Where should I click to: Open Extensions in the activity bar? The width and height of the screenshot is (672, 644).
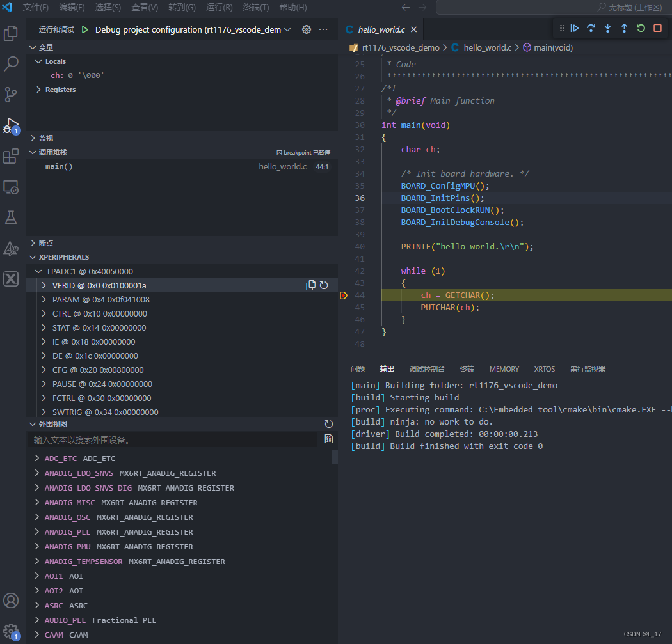pyautogui.click(x=12, y=156)
